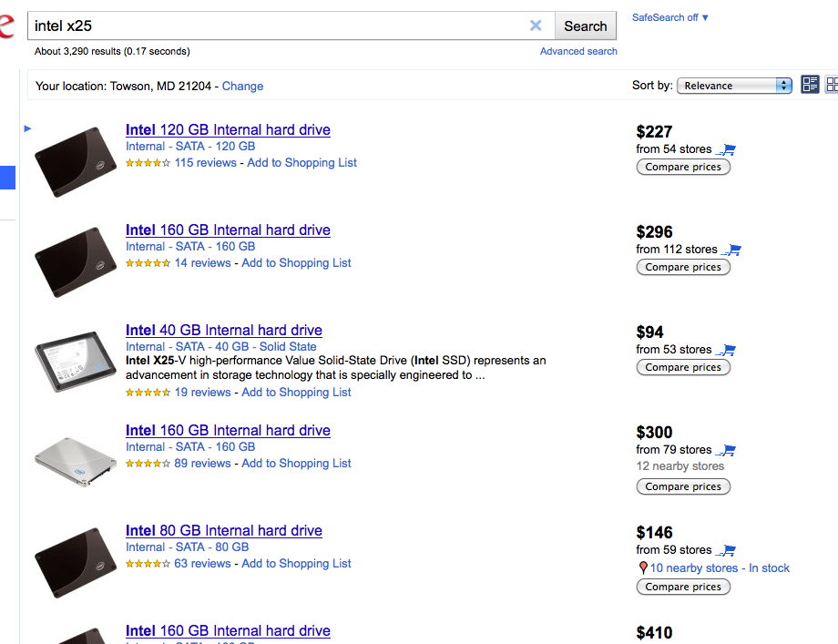The height and width of the screenshot is (644, 838).
Task: Add the 120 GB drive to Shopping List
Action: coord(301,162)
